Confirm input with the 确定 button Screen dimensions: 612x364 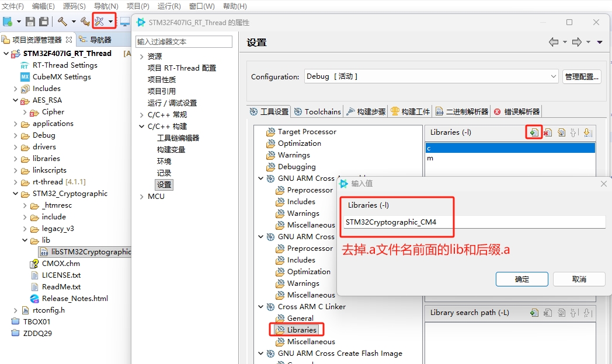pos(522,279)
